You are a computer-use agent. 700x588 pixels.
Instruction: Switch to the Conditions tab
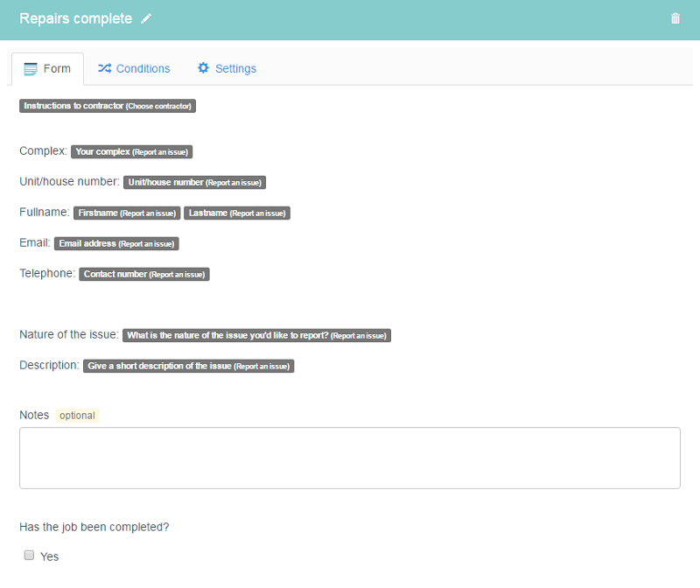coord(134,68)
